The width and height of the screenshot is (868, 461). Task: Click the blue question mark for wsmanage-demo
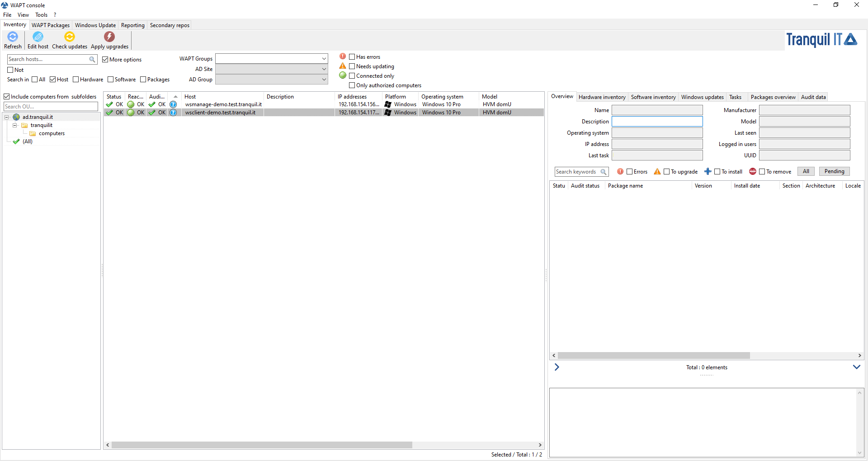click(x=173, y=104)
